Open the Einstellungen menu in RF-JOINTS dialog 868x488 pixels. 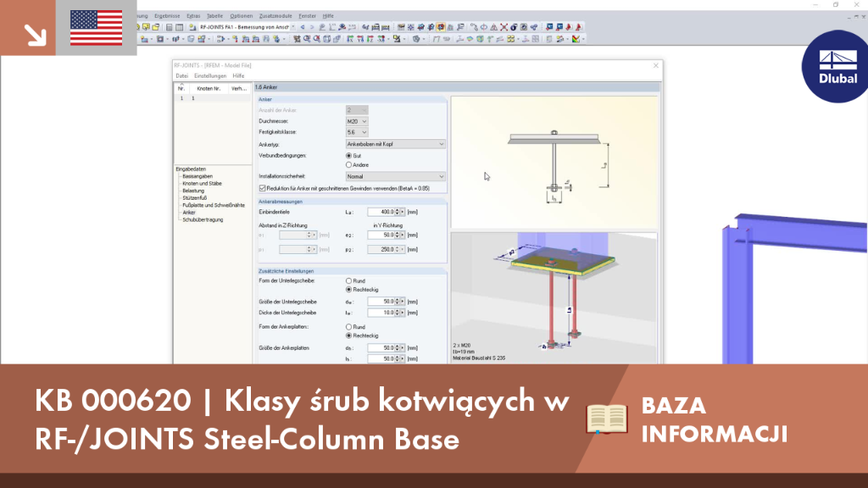point(210,75)
